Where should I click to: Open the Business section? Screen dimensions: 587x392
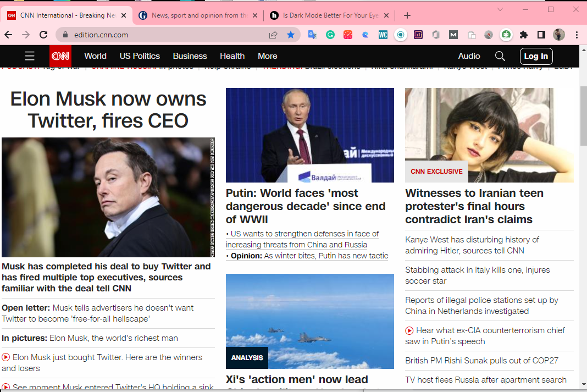[190, 56]
